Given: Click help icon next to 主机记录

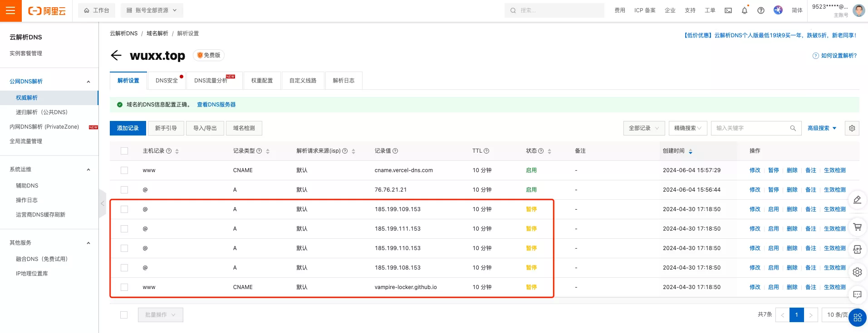Looking at the screenshot, I should 169,151.
